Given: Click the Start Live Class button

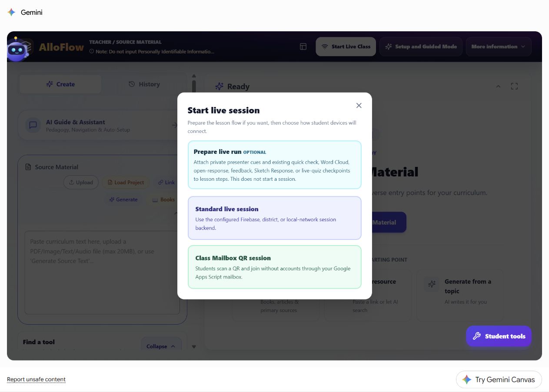Looking at the screenshot, I should (346, 47).
